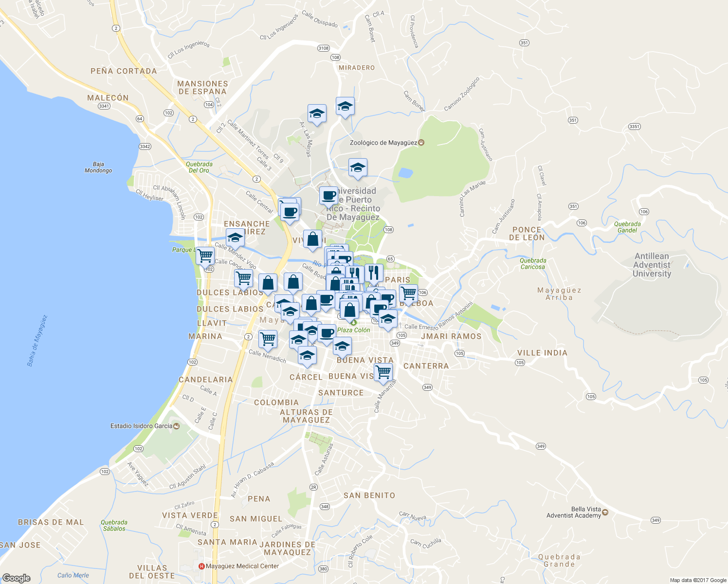Viewport: 728px width, 584px height.
Task: Click the Bella Vista Adventist Academy icon
Action: point(604,512)
